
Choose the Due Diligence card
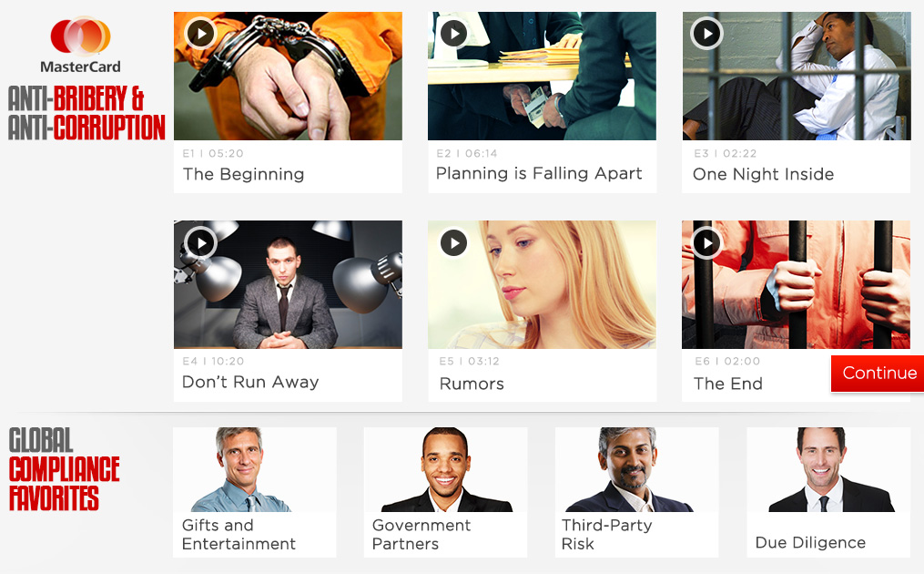point(828,492)
